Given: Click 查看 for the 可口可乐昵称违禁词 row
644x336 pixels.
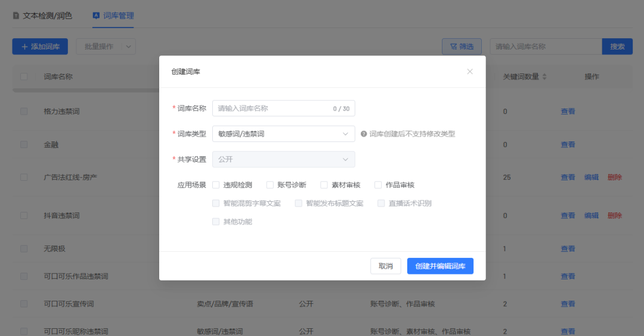Looking at the screenshot, I should pos(568,331).
